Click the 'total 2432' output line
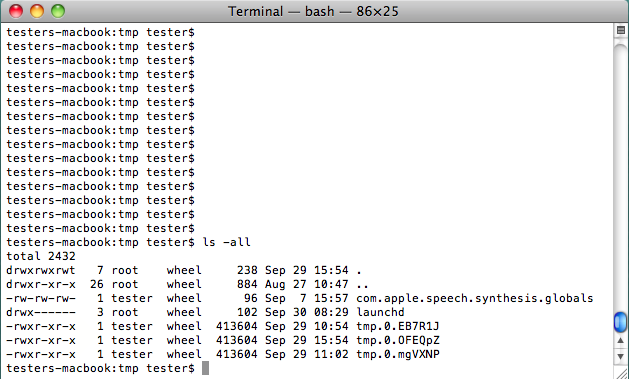Image resolution: width=629 pixels, height=379 pixels. coord(41,256)
